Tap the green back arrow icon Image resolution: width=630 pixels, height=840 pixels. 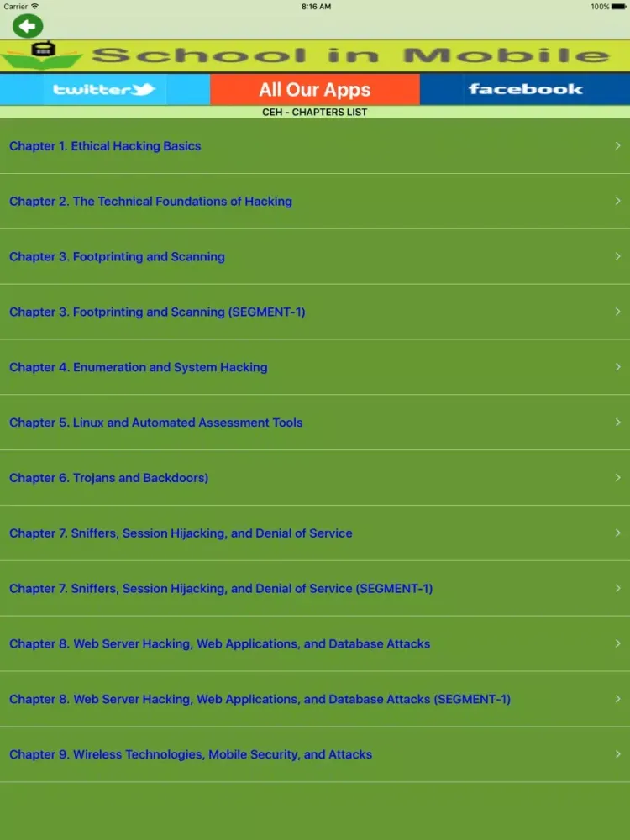(x=28, y=26)
